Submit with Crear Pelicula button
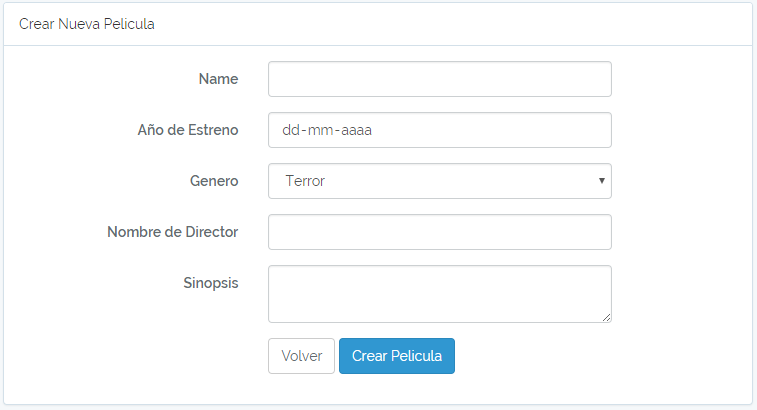Viewport: 757px width, 410px height. (x=397, y=356)
